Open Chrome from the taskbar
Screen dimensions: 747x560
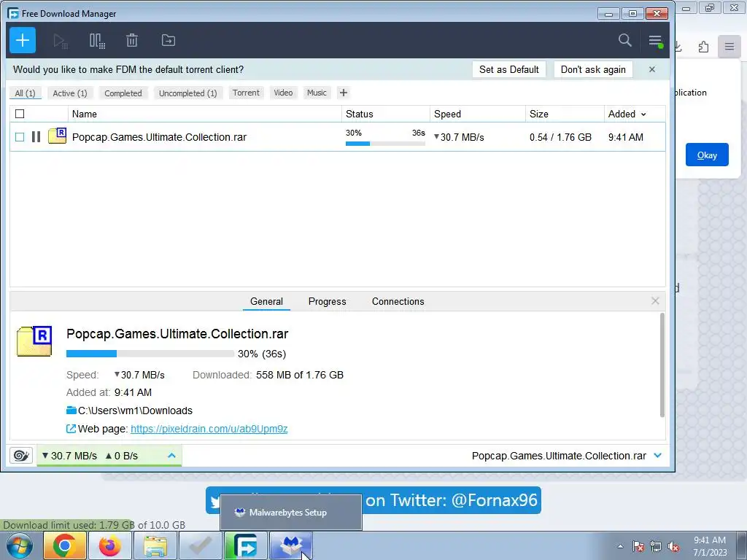65,545
